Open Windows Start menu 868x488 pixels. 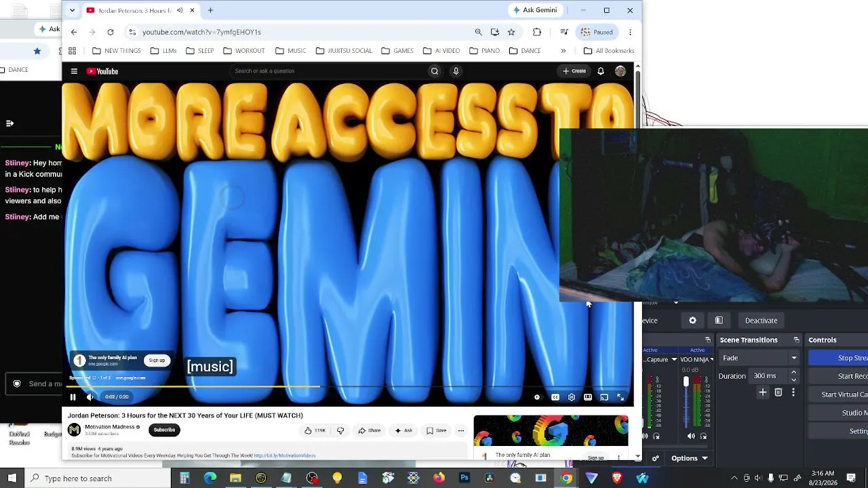tap(12, 479)
